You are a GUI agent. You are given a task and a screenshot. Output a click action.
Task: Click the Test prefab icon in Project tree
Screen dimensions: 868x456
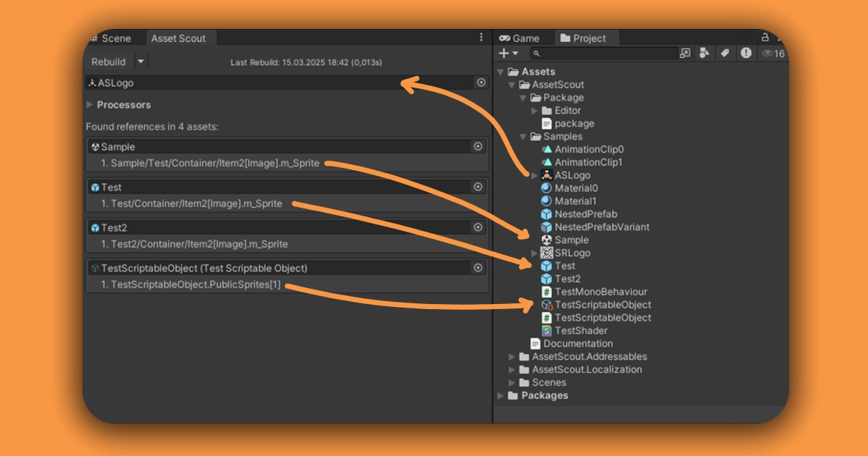coord(547,266)
